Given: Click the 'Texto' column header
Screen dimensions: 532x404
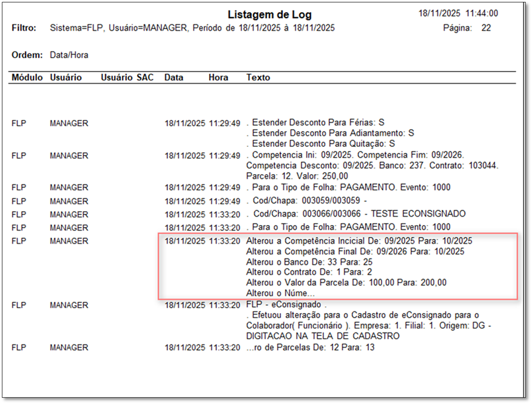Looking at the screenshot, I should click(258, 77).
